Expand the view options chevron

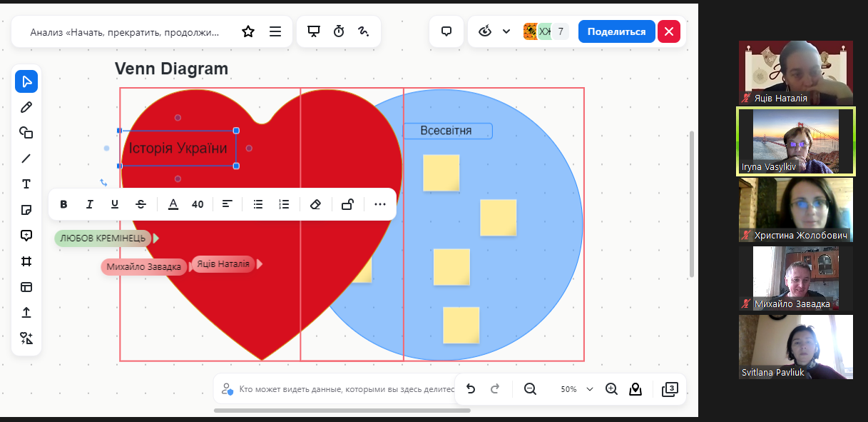[x=506, y=31]
